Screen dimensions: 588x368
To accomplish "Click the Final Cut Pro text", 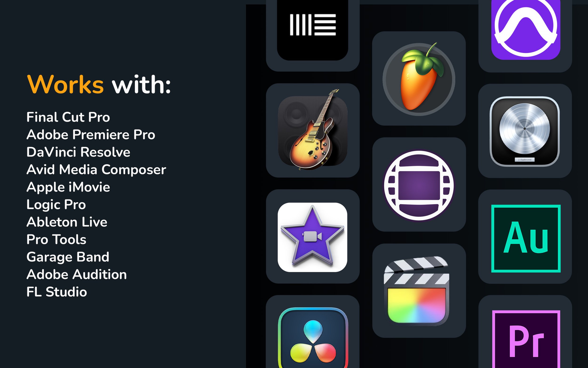I will (x=68, y=117).
